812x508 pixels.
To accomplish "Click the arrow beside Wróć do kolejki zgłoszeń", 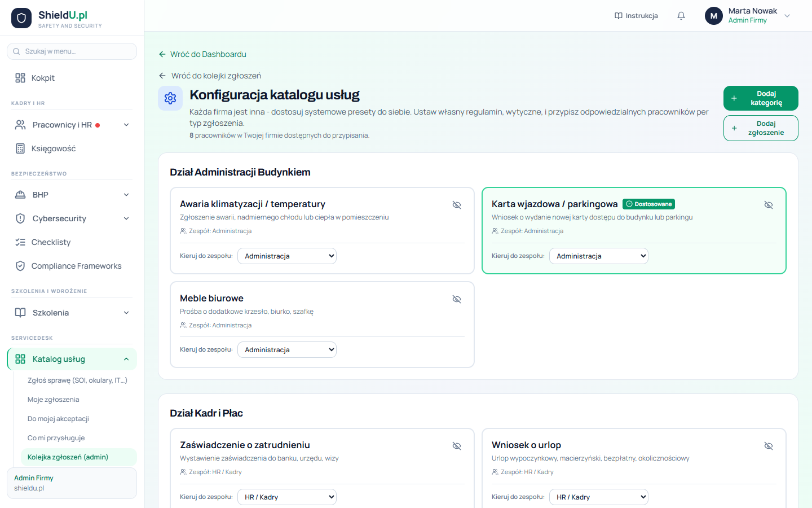I will (162, 76).
